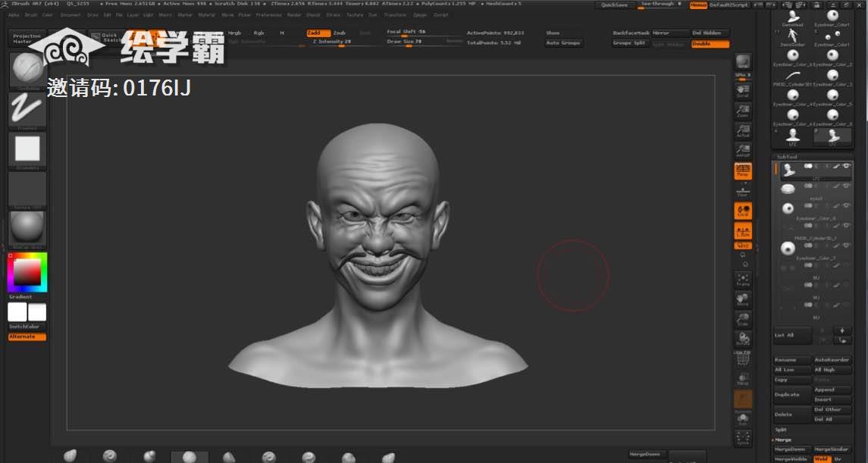Screen dimensions: 868x463
Task: Click the Xpose icon
Action: tap(743, 438)
